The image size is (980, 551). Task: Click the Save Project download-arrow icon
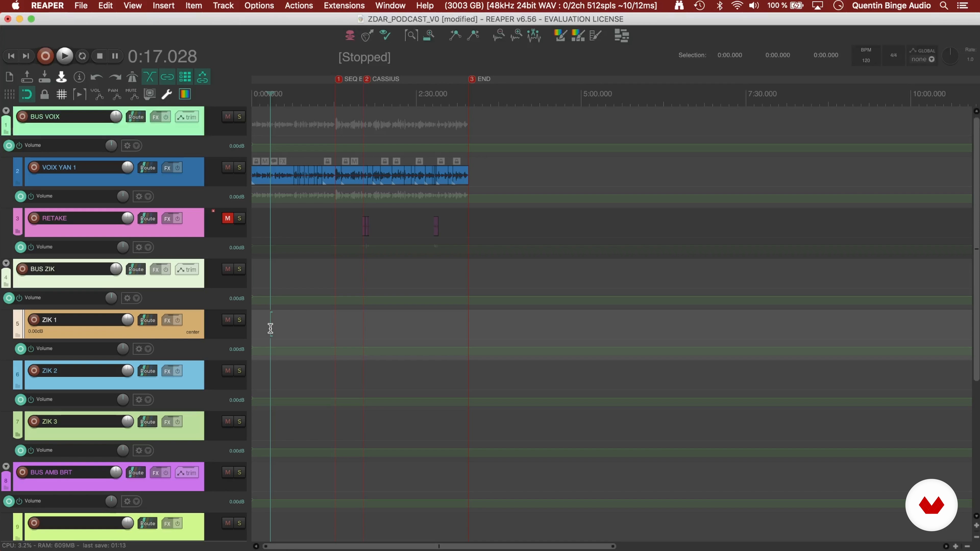tap(44, 77)
